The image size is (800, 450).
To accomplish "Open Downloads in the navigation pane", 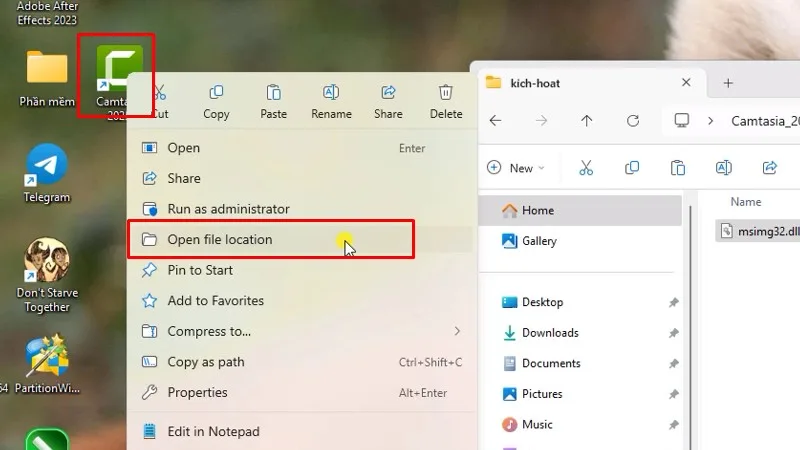I will tap(580, 333).
